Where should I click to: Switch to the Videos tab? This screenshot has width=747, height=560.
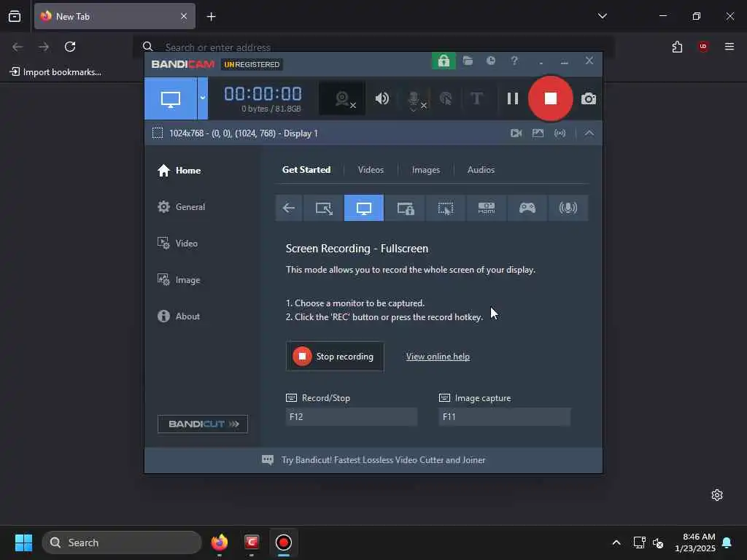(x=371, y=169)
